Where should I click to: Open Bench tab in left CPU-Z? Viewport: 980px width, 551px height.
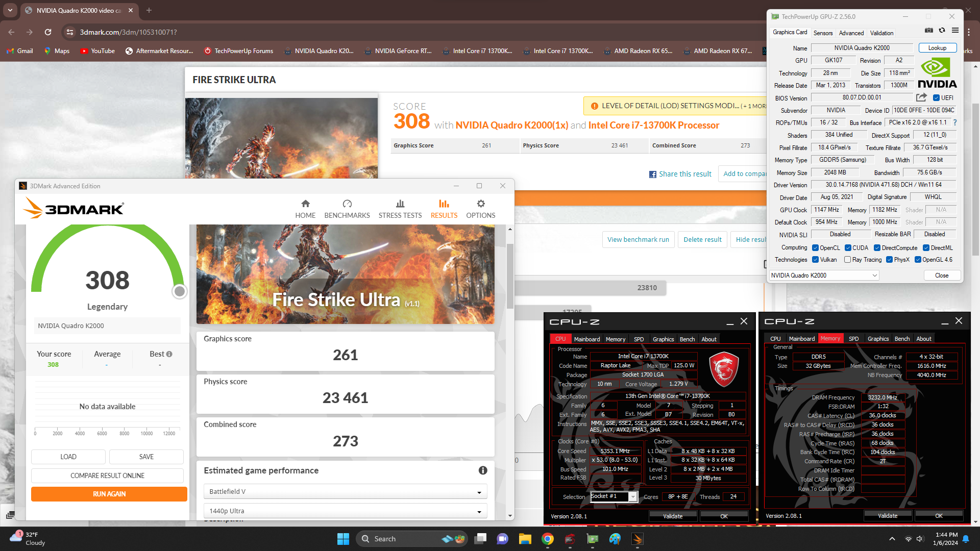point(687,339)
